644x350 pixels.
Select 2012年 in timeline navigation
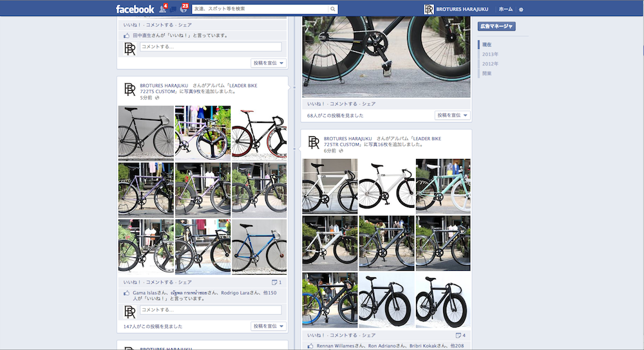490,64
